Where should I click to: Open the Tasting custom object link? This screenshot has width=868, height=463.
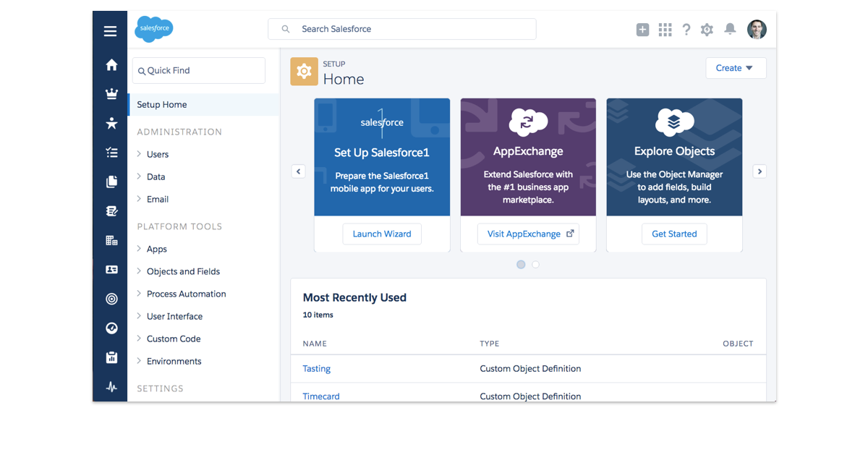[x=316, y=368]
